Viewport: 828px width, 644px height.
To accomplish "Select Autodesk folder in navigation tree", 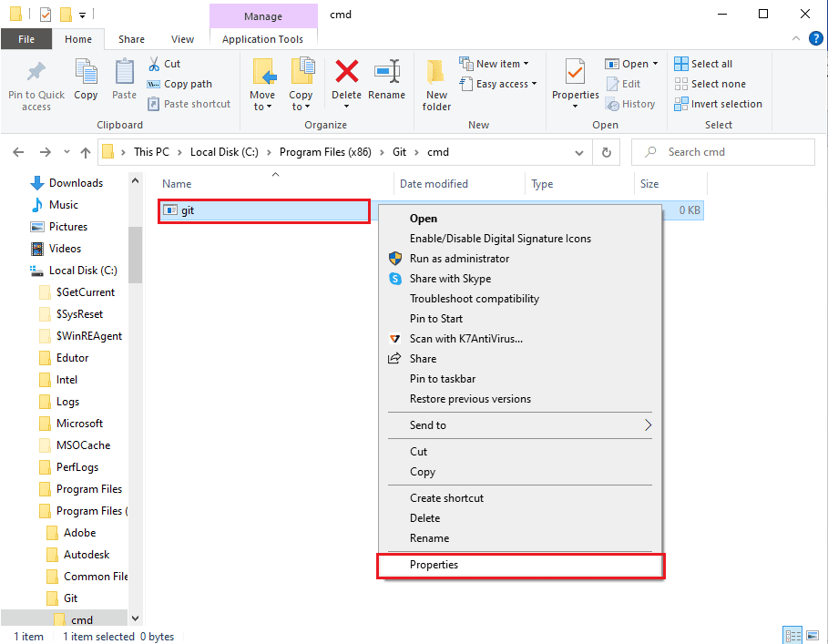I will click(x=88, y=555).
